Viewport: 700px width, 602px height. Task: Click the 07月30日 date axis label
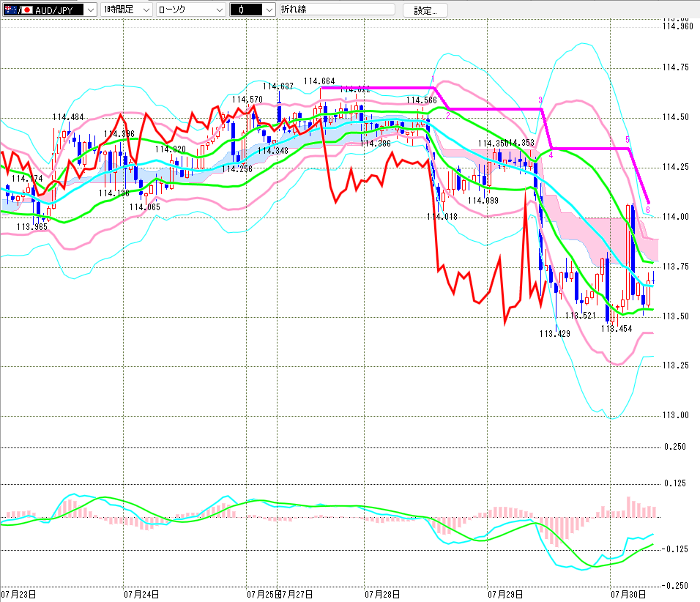click(x=628, y=595)
